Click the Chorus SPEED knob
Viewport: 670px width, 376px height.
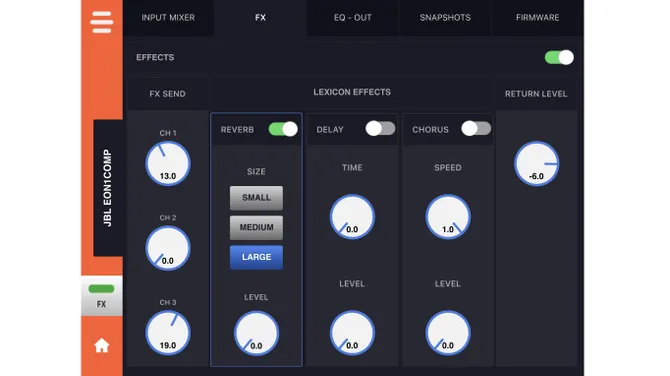tap(448, 217)
